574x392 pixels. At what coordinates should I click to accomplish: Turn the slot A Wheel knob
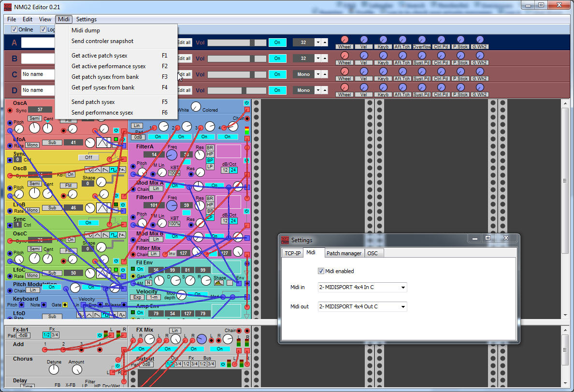tap(344, 40)
